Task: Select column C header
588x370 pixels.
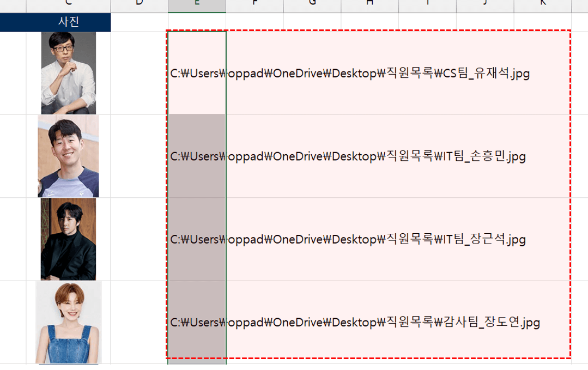Action: coord(68,4)
